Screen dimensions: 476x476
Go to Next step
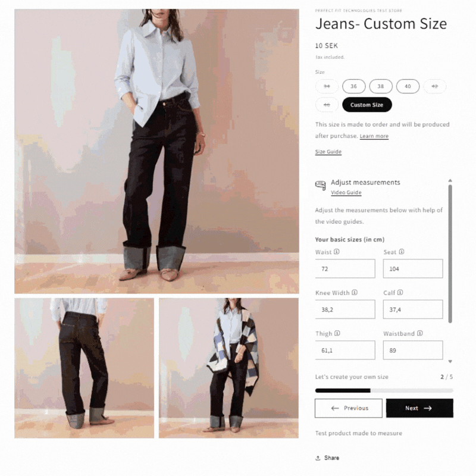[419, 408]
